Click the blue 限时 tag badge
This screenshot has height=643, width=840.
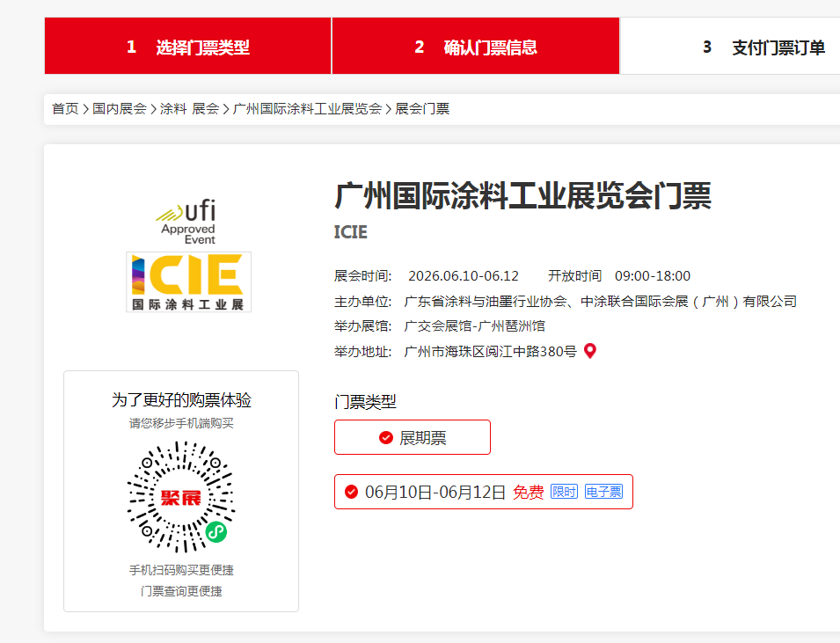pos(564,492)
